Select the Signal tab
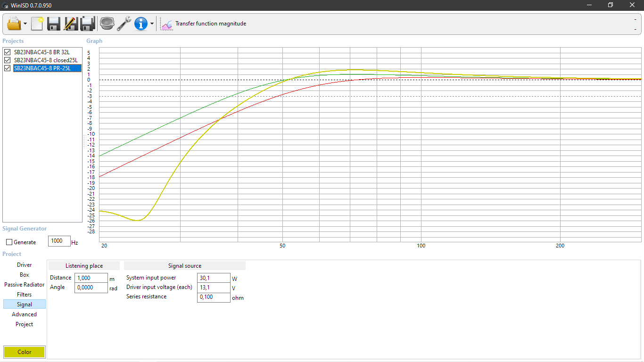 [x=25, y=304]
